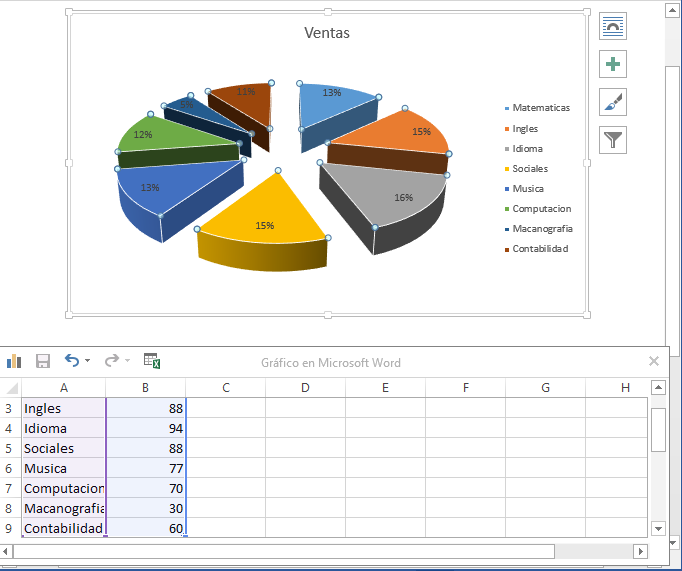Select column A header

pyautogui.click(x=64, y=387)
